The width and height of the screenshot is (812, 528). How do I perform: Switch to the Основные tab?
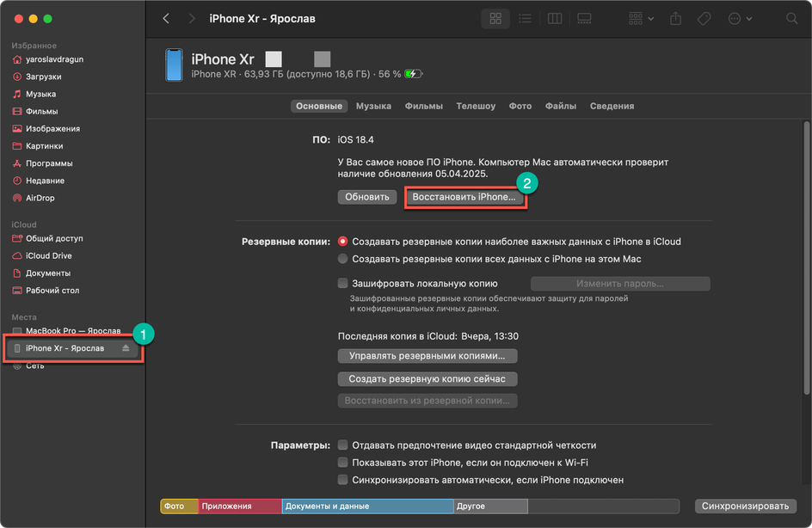319,106
